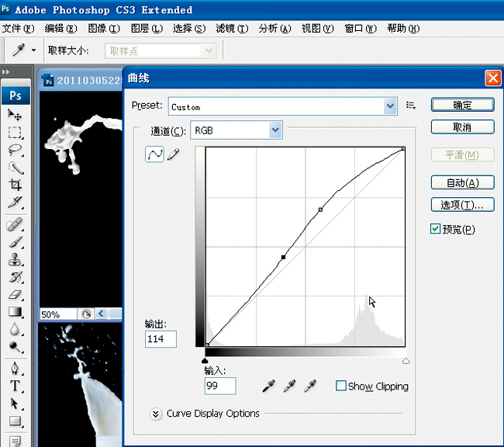
Task: Close the 曲线 dialog
Action: [493, 78]
